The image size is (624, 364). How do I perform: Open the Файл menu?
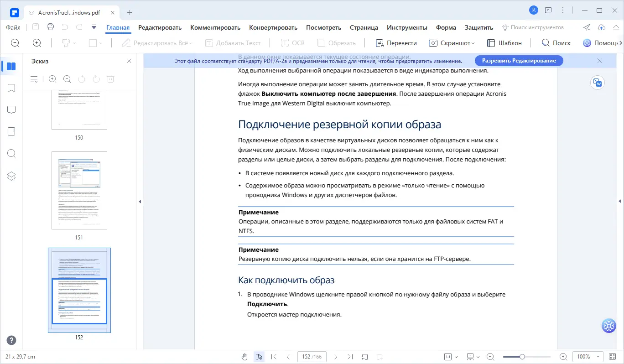(x=13, y=27)
